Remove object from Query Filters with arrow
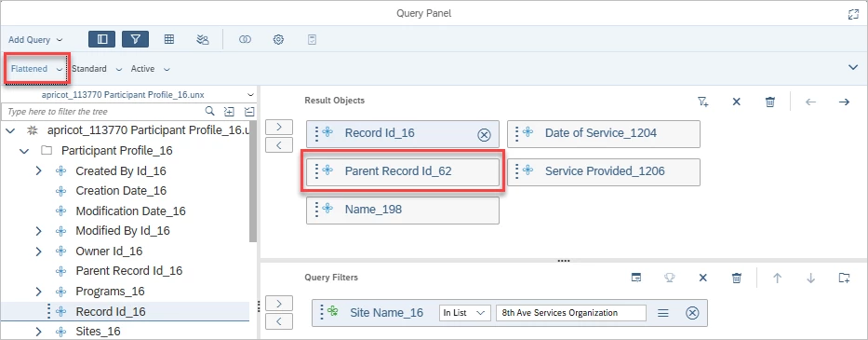This screenshot has width=868, height=340. (279, 321)
